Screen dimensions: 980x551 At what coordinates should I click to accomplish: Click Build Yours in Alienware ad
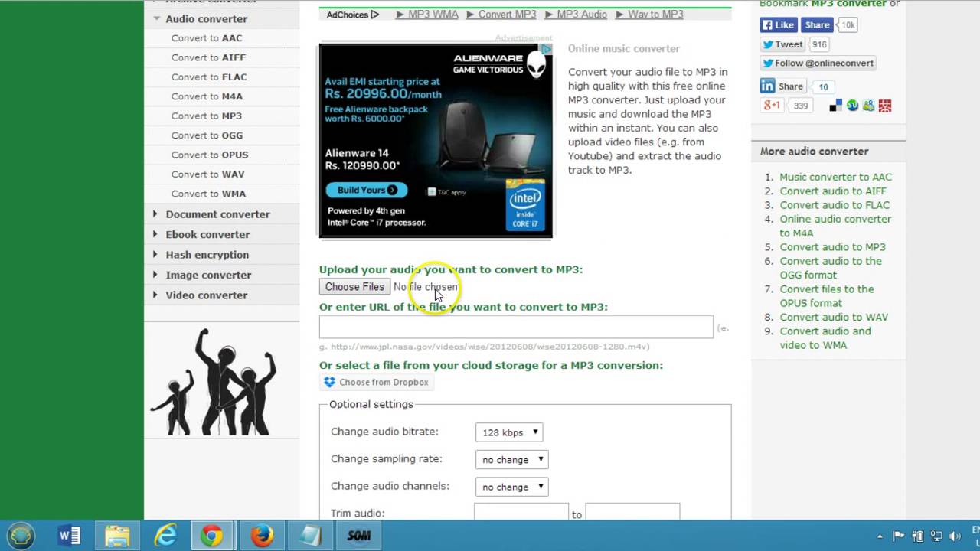367,190
